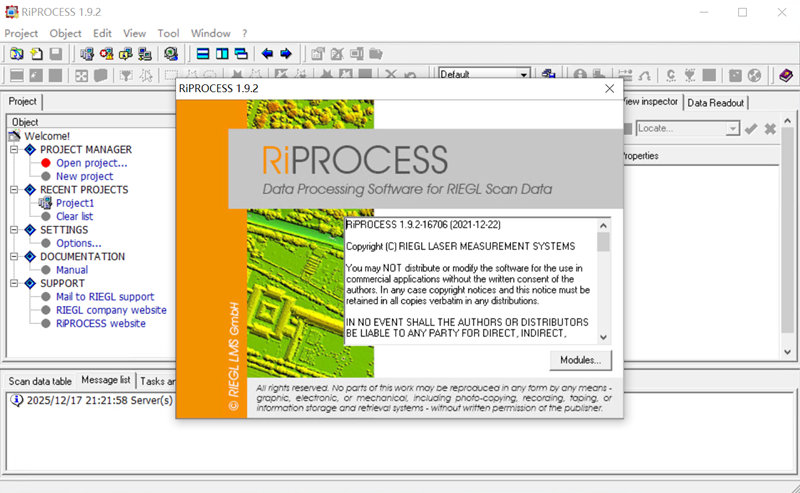Tile windows horizontally with the toolbar icon

pos(203,54)
